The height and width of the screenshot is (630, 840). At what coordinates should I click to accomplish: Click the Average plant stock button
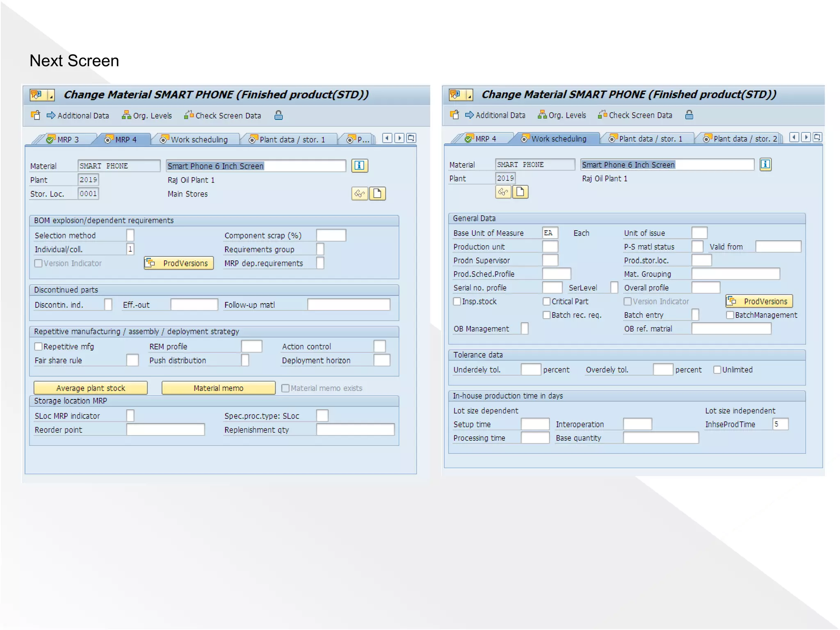91,388
